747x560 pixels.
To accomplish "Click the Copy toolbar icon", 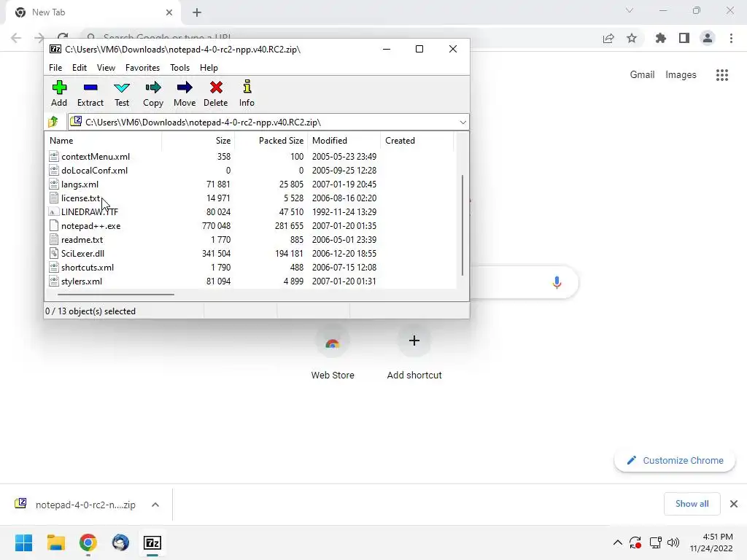I will (x=153, y=93).
